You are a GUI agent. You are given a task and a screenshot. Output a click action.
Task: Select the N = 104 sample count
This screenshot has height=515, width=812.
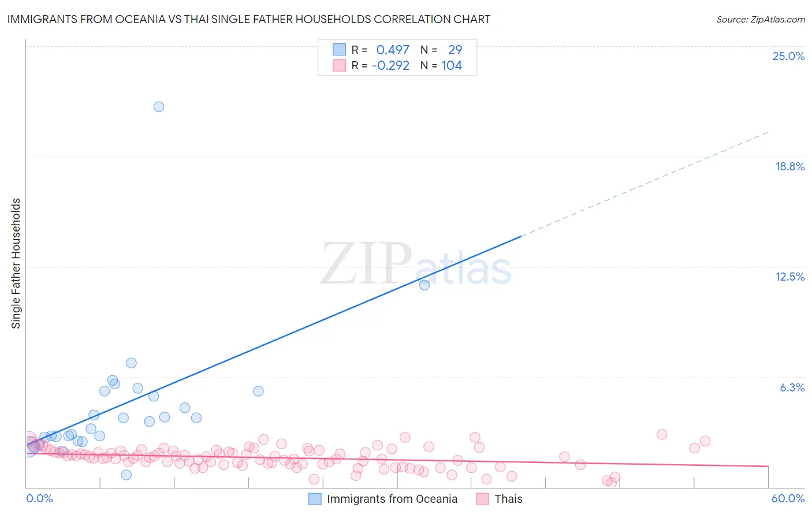(441, 65)
